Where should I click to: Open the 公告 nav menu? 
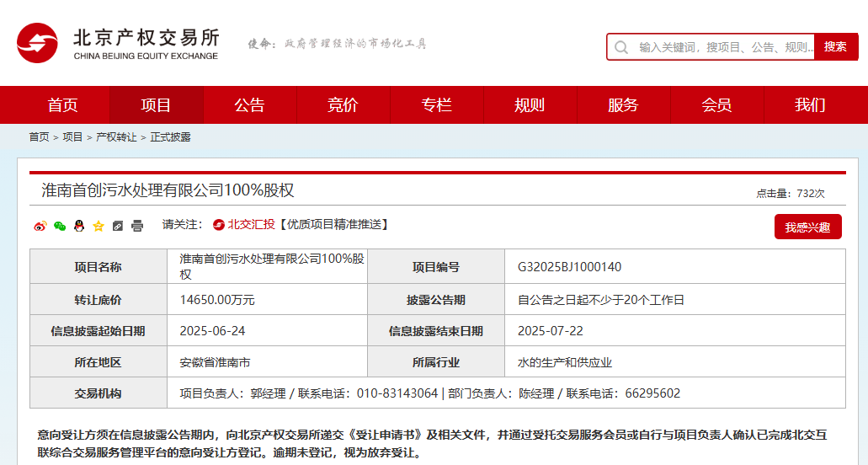pos(250,104)
